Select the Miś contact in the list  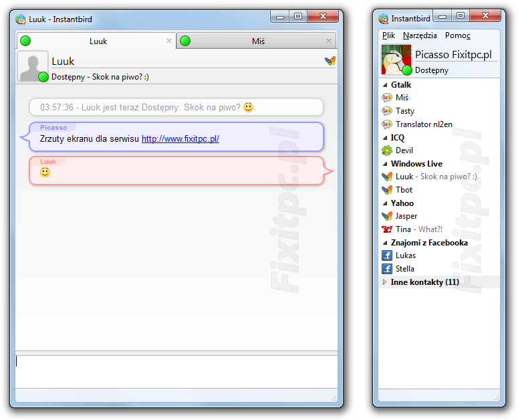click(x=439, y=98)
